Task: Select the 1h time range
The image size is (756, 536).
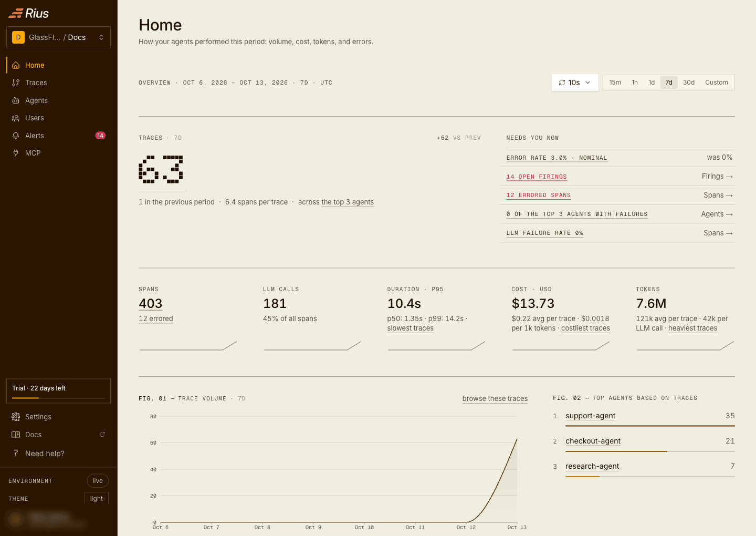Action: (635, 83)
